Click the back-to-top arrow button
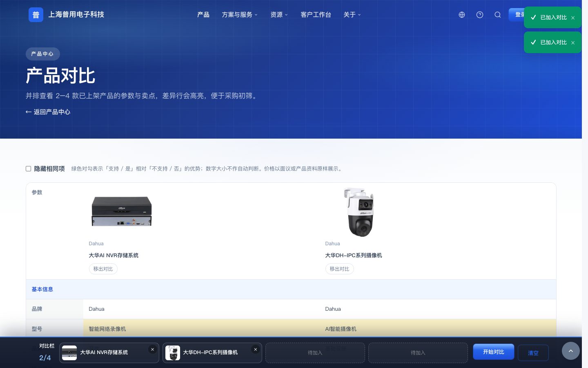The height and width of the screenshot is (368, 588). pyautogui.click(x=571, y=351)
